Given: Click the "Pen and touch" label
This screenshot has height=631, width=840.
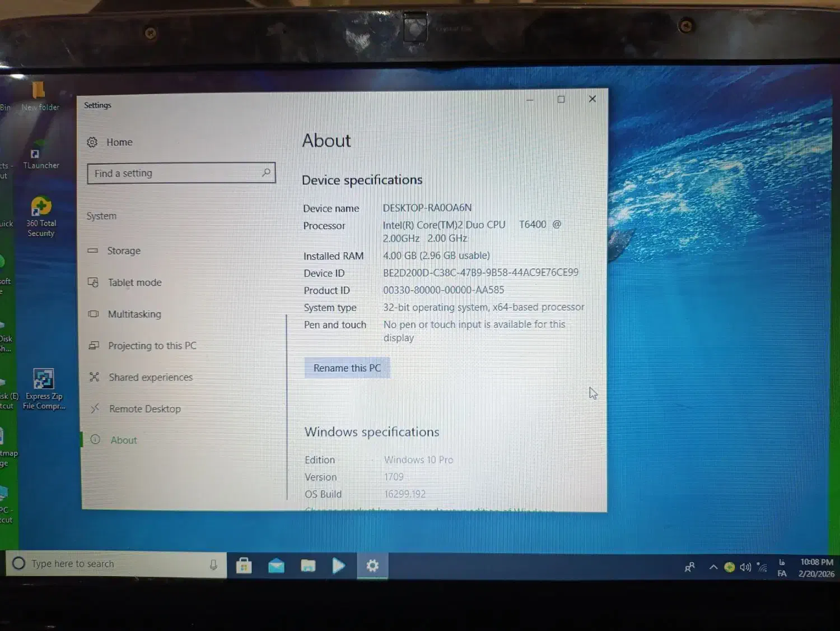Looking at the screenshot, I should 335,324.
